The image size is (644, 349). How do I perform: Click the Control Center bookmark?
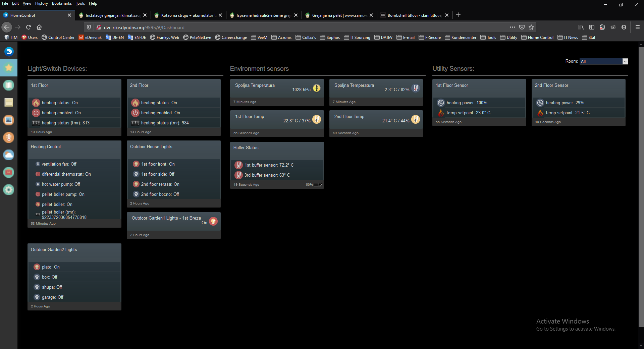(x=58, y=38)
